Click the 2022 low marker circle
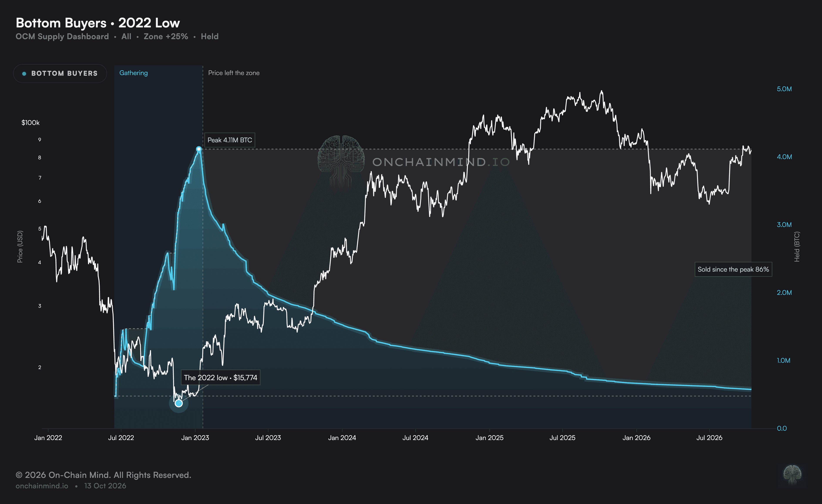 pyautogui.click(x=179, y=403)
